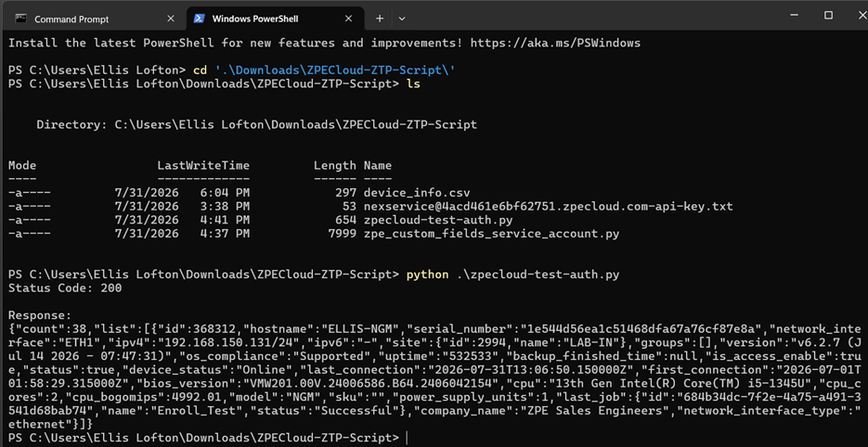Close the Command Prompt tab

tap(171, 19)
